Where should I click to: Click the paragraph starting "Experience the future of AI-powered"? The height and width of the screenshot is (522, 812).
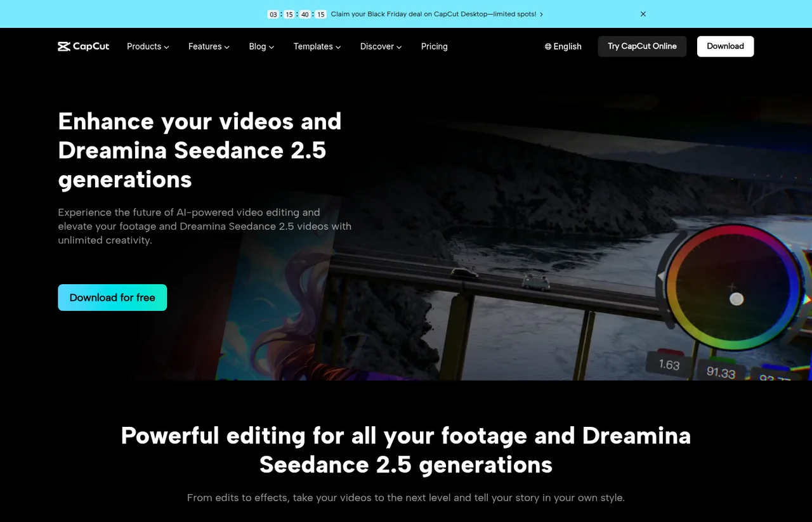(205, 226)
